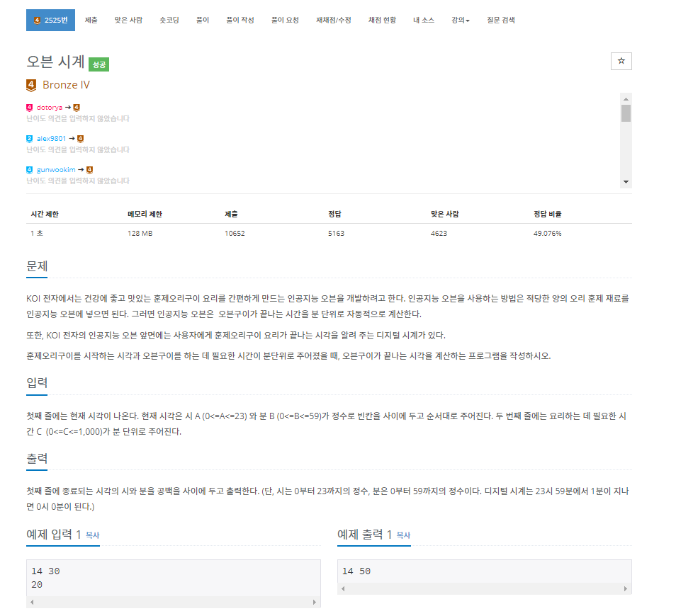Expand the 강의 dropdown menu

[x=461, y=21]
